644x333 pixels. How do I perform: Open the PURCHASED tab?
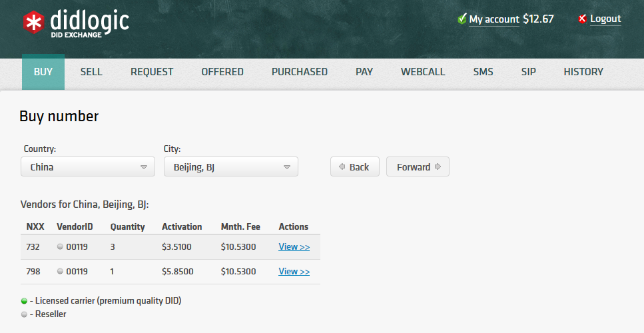[x=299, y=72]
